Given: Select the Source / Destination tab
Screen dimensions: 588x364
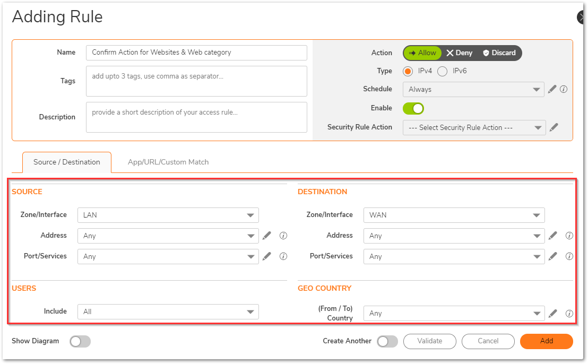Looking at the screenshot, I should (x=67, y=162).
